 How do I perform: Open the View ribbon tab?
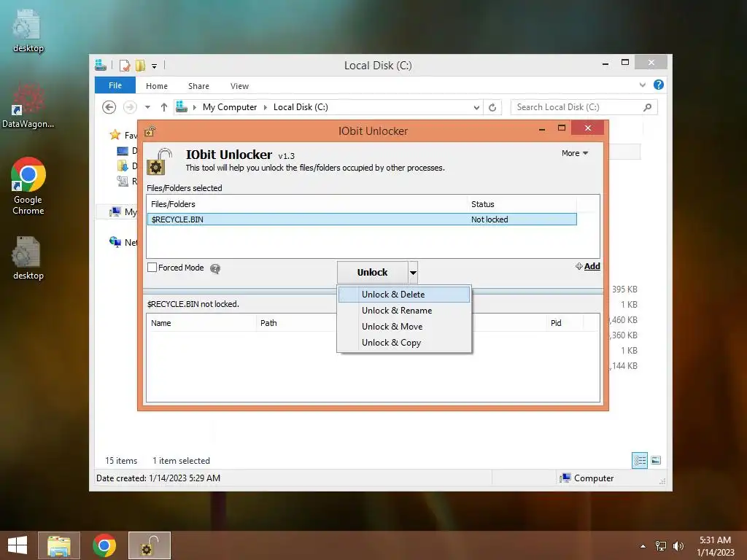[x=239, y=86]
